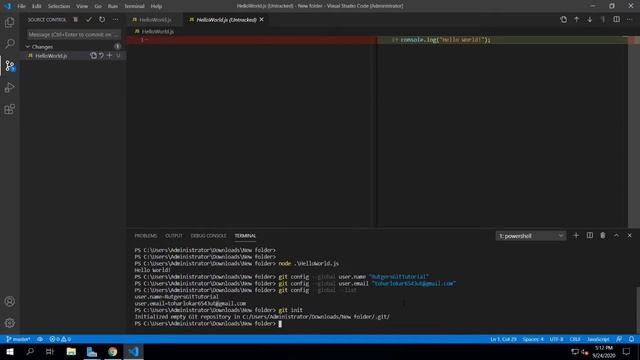Close the terminal panel
Screen dimensions: 640x360
coord(629,236)
